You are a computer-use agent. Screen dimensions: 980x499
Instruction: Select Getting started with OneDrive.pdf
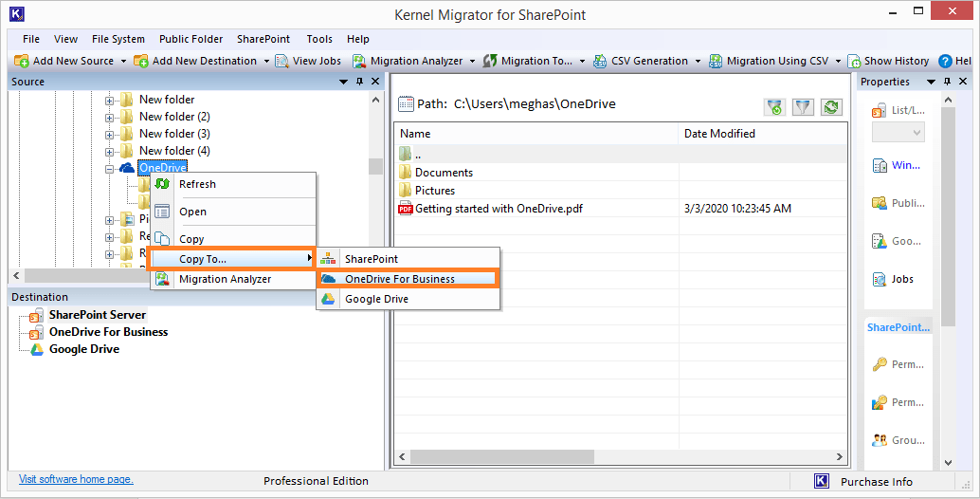pyautogui.click(x=499, y=208)
